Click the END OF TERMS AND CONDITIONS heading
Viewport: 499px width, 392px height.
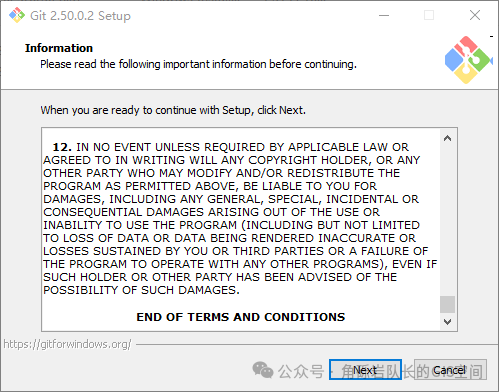point(241,317)
